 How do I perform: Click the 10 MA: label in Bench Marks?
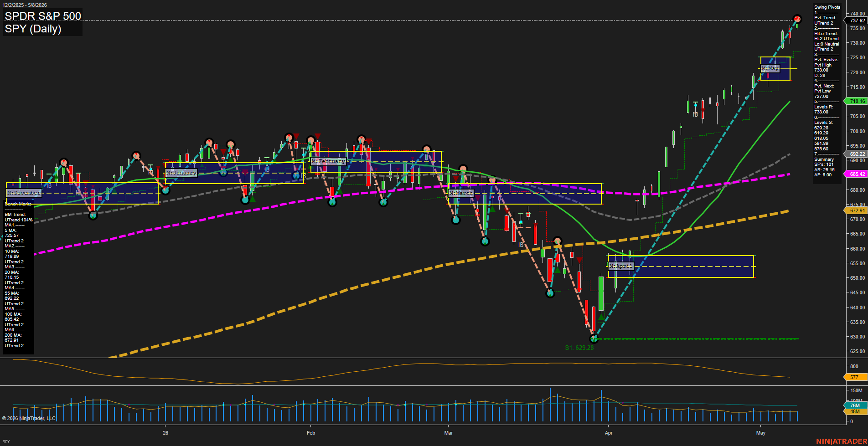(x=12, y=251)
